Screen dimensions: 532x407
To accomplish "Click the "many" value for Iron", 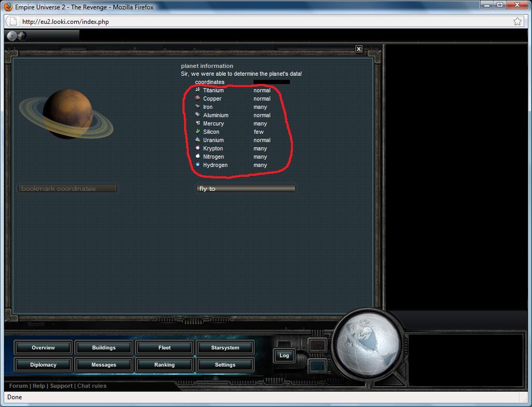I will coord(260,107).
